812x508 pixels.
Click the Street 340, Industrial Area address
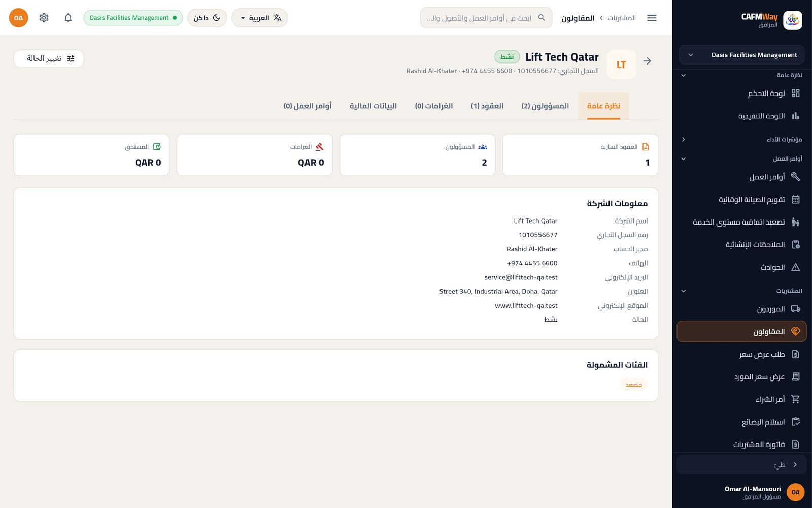498,291
